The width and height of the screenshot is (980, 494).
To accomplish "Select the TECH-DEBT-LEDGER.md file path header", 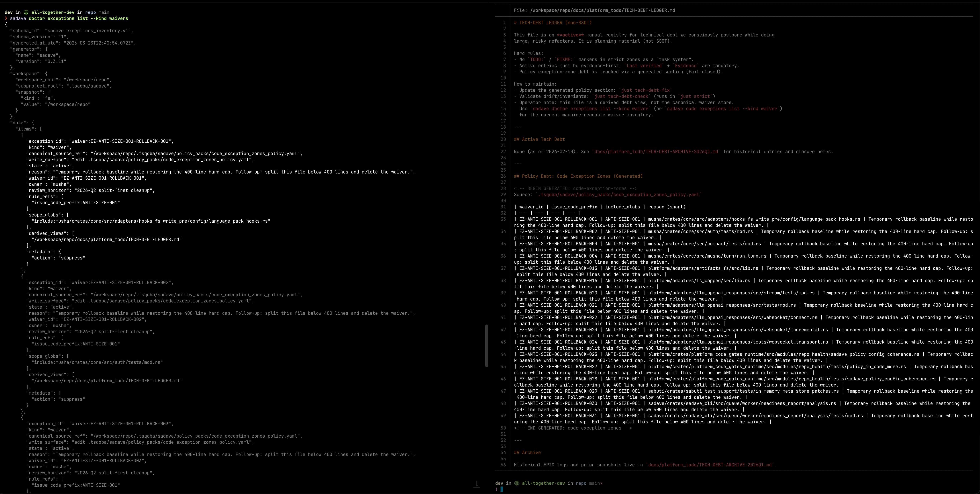I will pos(594,10).
